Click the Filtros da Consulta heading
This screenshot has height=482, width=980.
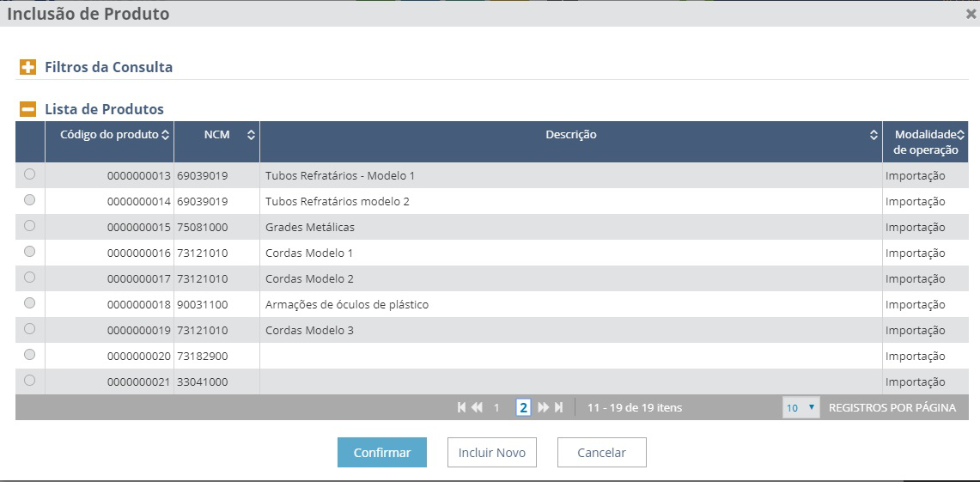[109, 67]
